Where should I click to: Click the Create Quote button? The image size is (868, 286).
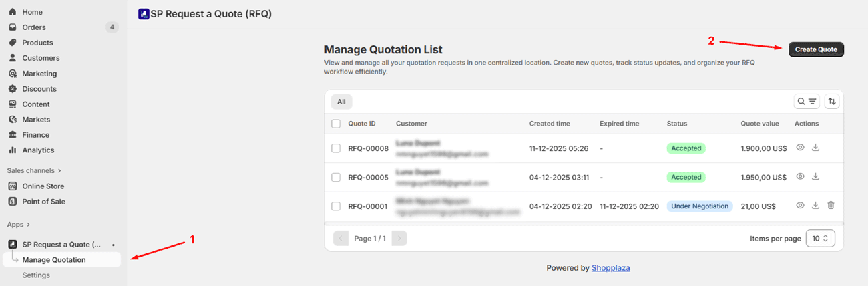pos(816,49)
